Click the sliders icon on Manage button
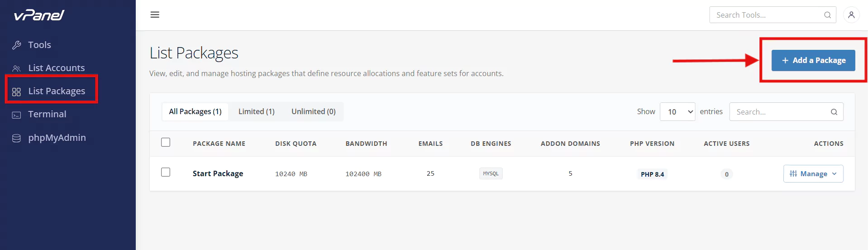The width and height of the screenshot is (868, 250). [x=793, y=174]
